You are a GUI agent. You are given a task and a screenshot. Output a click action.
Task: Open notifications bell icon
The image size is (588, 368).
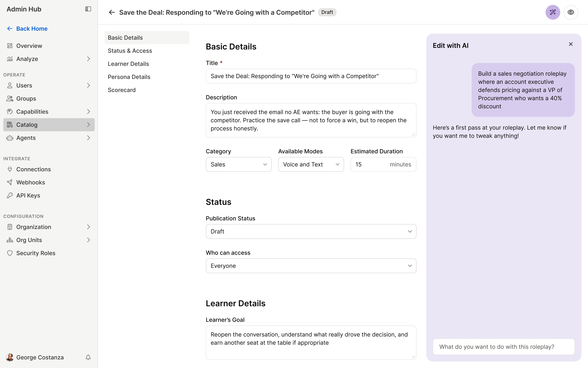88,357
